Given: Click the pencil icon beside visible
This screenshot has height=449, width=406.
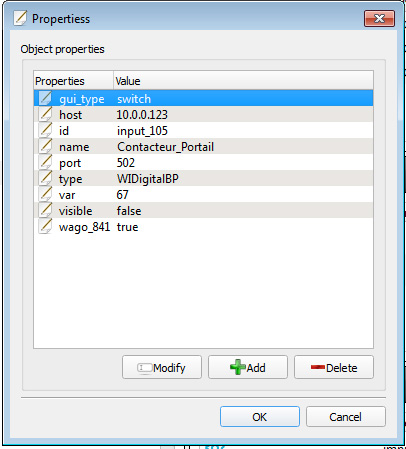Looking at the screenshot, I should (45, 210).
